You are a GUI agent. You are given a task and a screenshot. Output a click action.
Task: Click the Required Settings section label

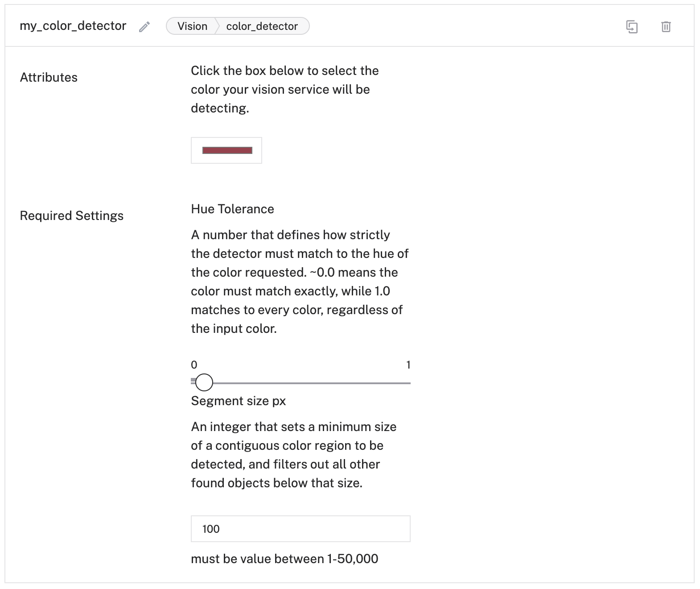click(72, 216)
